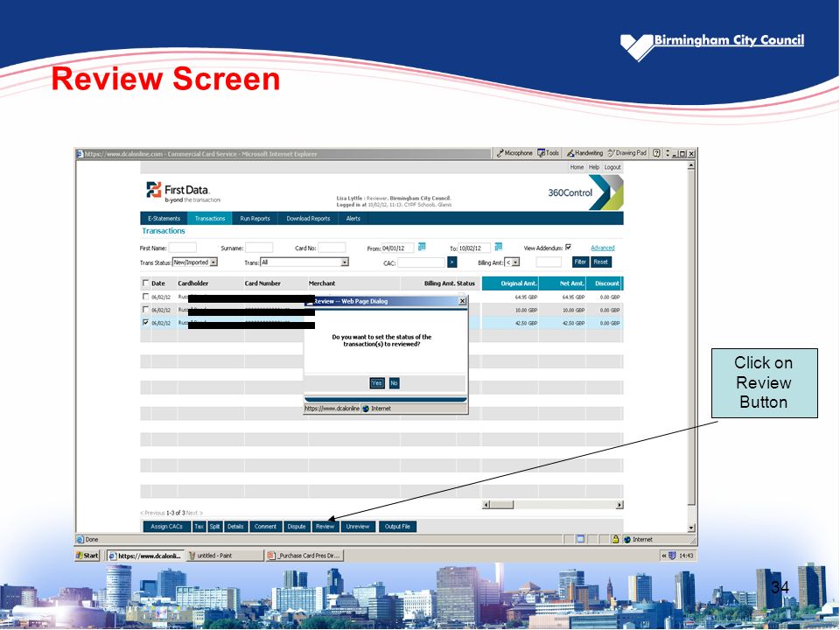840x630 pixels.
Task: Click the Review button
Action: click(x=325, y=527)
